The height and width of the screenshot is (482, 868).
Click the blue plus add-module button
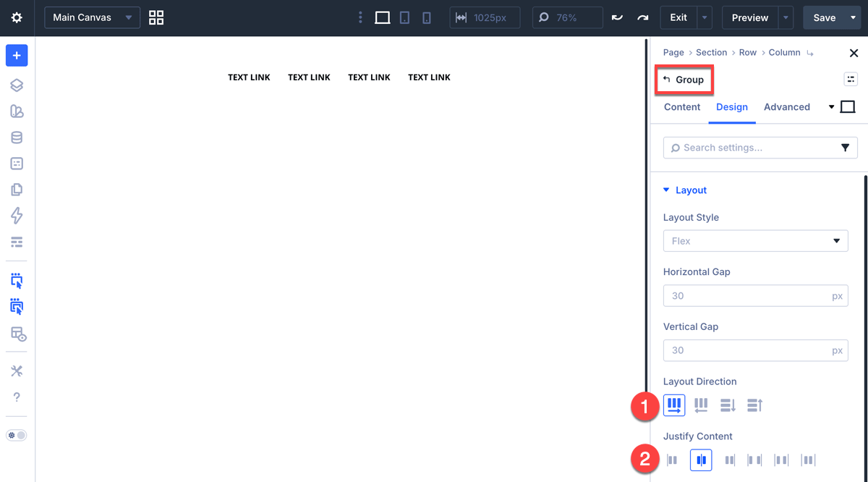coord(17,56)
